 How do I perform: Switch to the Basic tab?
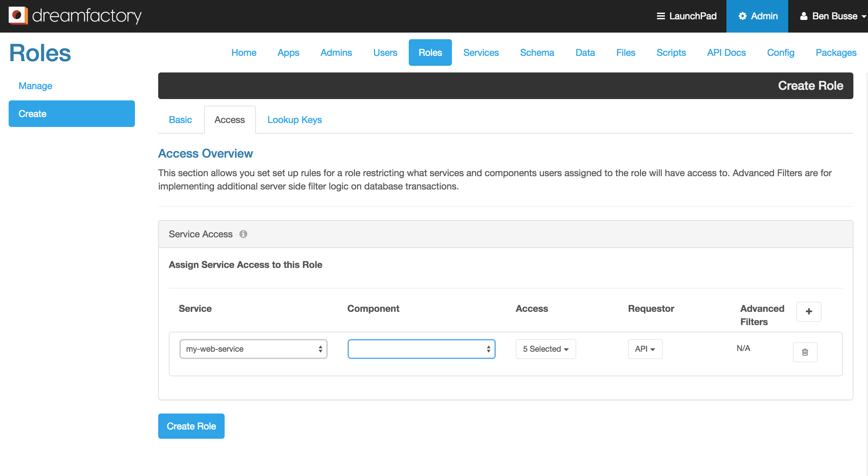tap(180, 120)
